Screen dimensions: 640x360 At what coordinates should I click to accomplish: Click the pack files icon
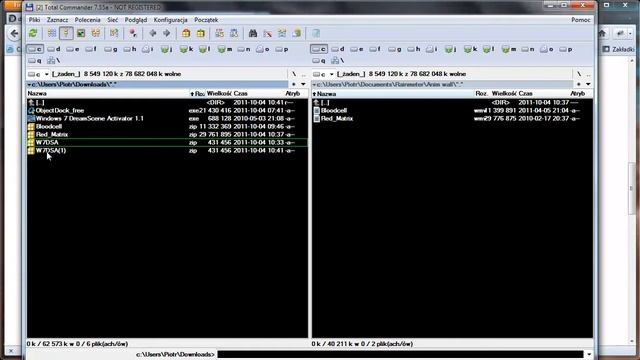click(x=186, y=33)
